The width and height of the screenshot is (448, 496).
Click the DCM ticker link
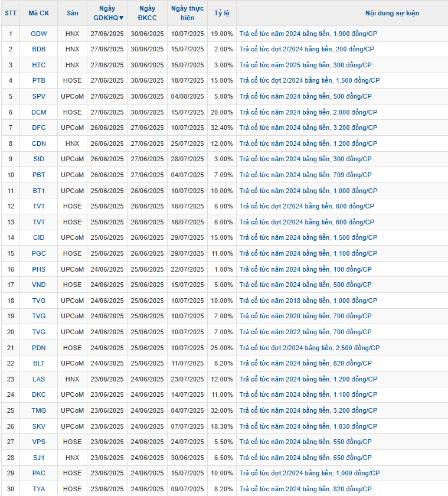[x=39, y=112]
